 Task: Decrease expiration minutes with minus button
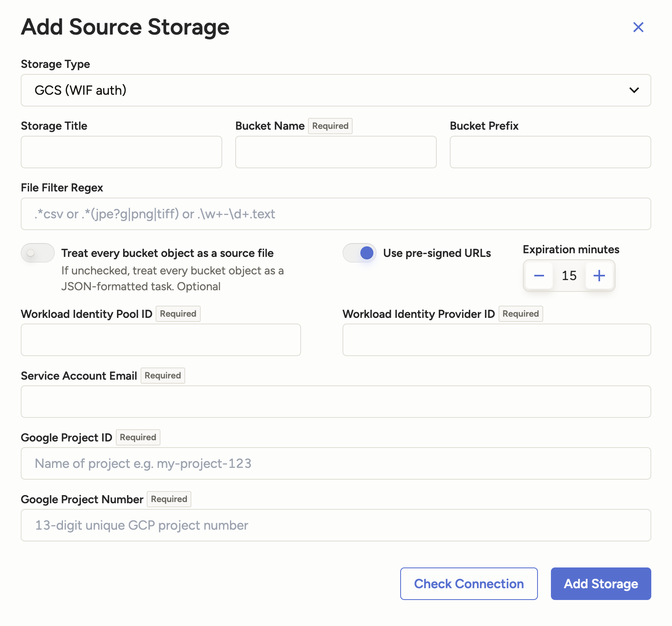tap(539, 276)
